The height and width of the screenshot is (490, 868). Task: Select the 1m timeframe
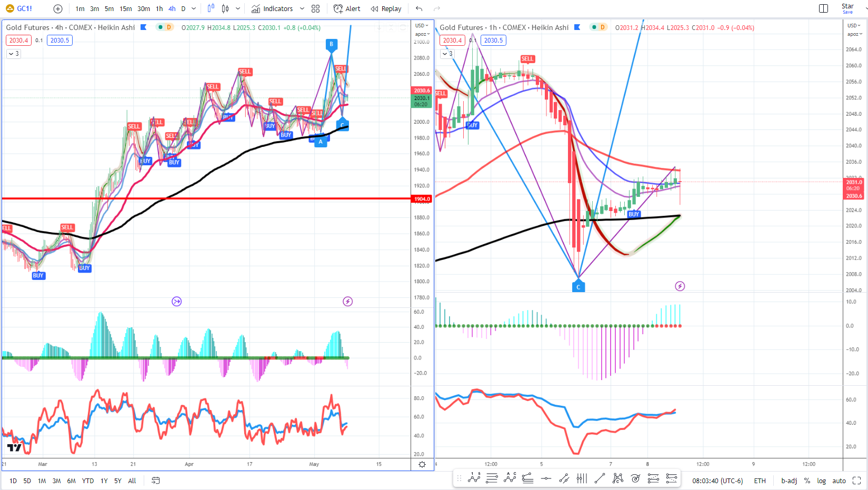80,8
